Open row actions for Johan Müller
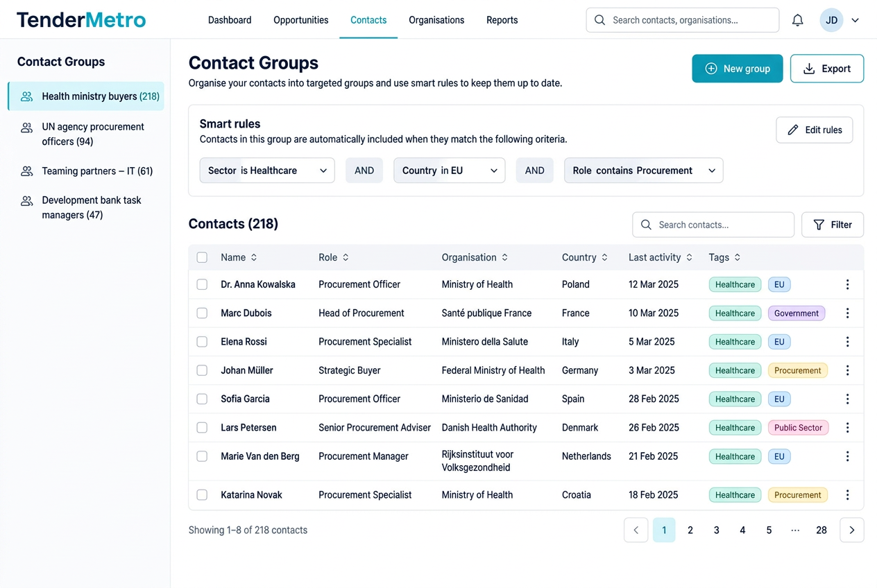877x588 pixels. pos(847,370)
